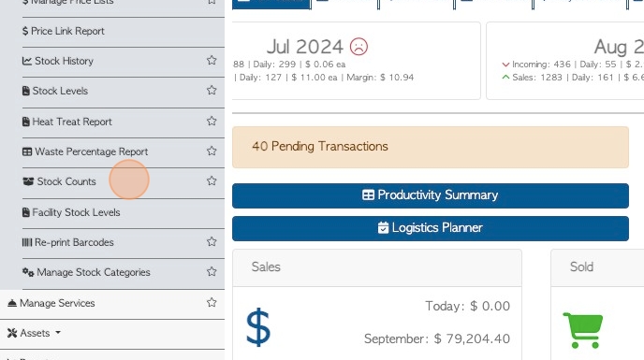Favorite Stock History with its star icon
Screen dimensions: 644x360
coord(212,61)
